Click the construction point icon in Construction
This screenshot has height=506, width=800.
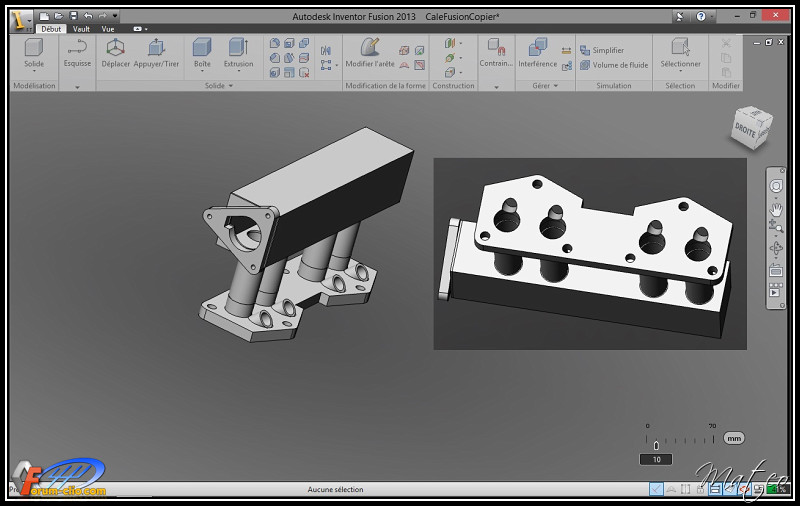click(x=449, y=72)
